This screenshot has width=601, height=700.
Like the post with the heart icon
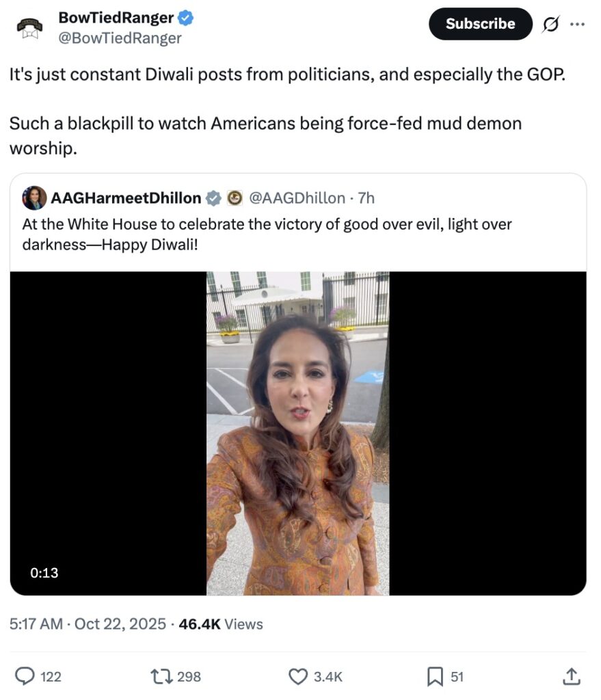[298, 676]
